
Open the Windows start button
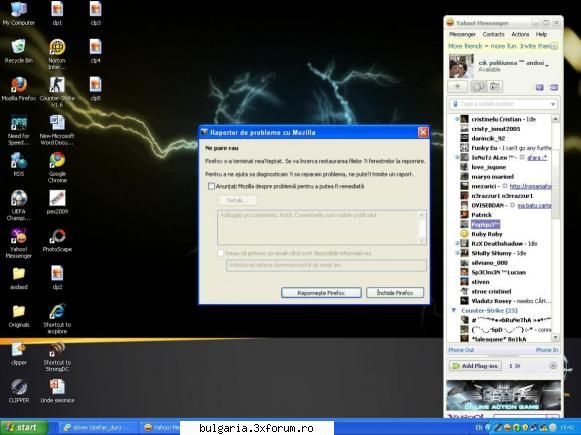pos(24,427)
